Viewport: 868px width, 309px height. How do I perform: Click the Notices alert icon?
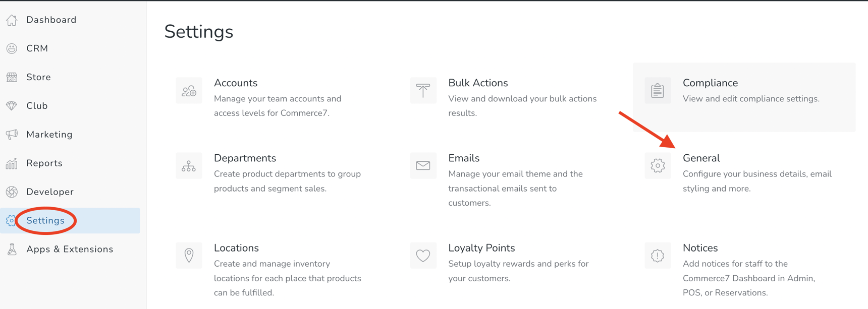pyautogui.click(x=658, y=256)
